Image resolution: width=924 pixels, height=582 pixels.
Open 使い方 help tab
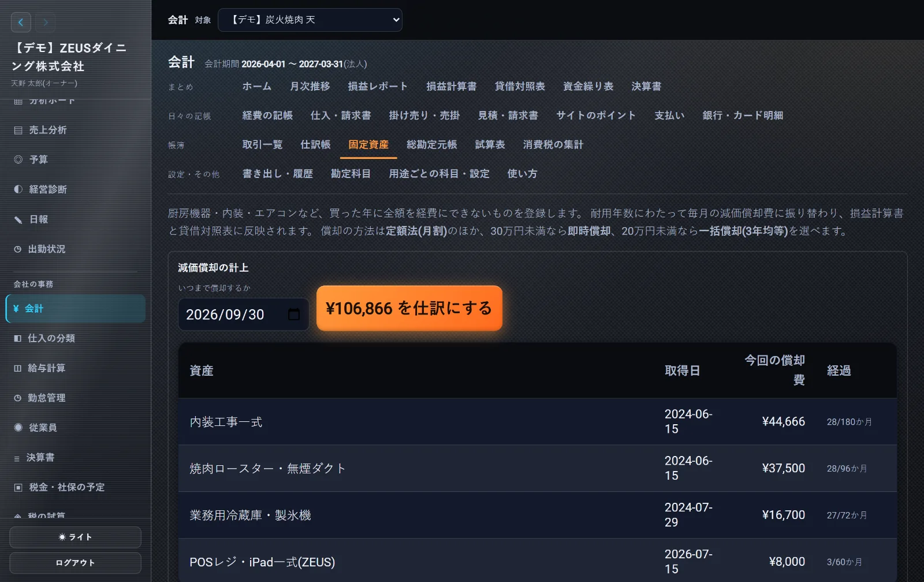[522, 174]
